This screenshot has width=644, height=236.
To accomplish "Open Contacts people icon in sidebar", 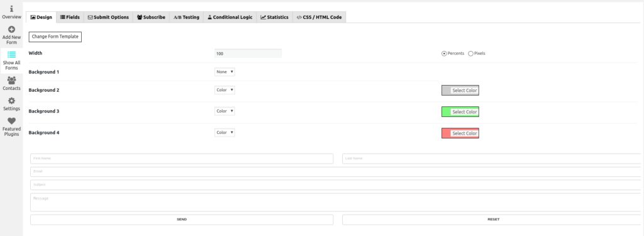I will 11,80.
